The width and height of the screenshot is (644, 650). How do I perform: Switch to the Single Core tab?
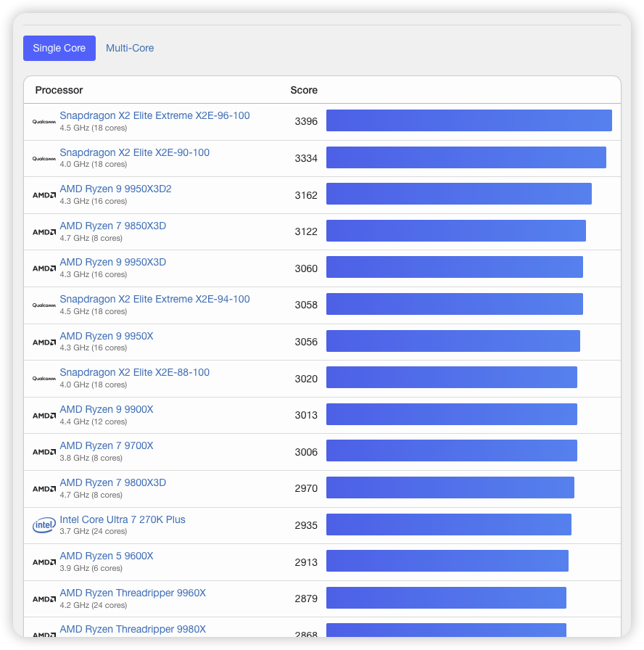pyautogui.click(x=59, y=48)
